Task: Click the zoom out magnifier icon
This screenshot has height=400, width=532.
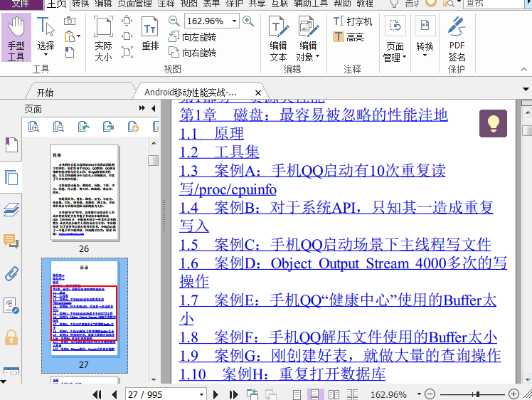Action: (174, 21)
